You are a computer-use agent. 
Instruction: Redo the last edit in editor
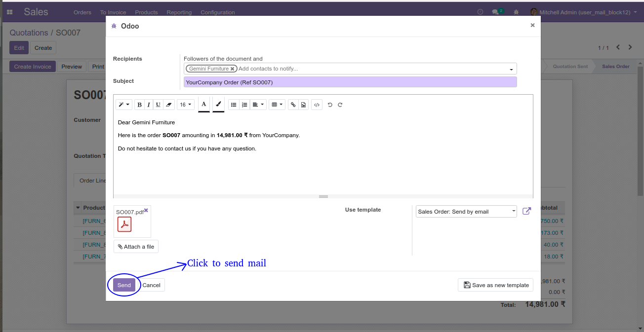(340, 105)
